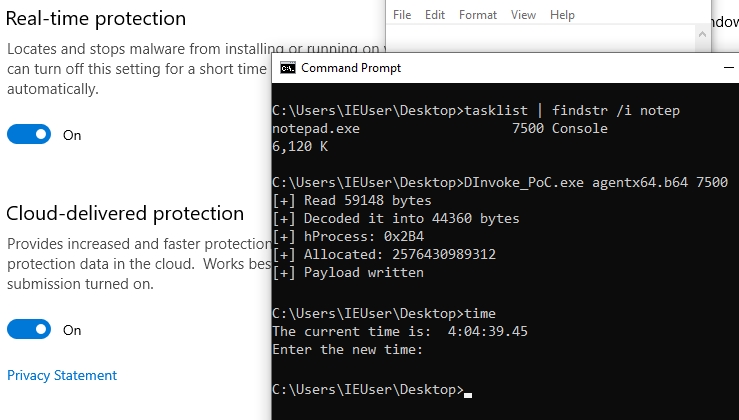Image resolution: width=739 pixels, height=420 pixels.
Task: Turn off the Real-time protection toggle
Action: pos(29,135)
